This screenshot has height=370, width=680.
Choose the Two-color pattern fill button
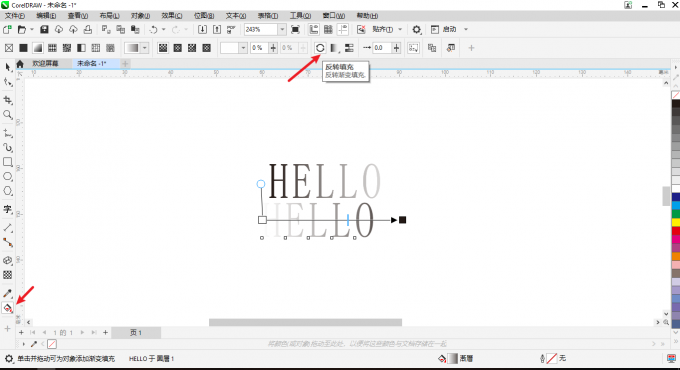point(81,48)
